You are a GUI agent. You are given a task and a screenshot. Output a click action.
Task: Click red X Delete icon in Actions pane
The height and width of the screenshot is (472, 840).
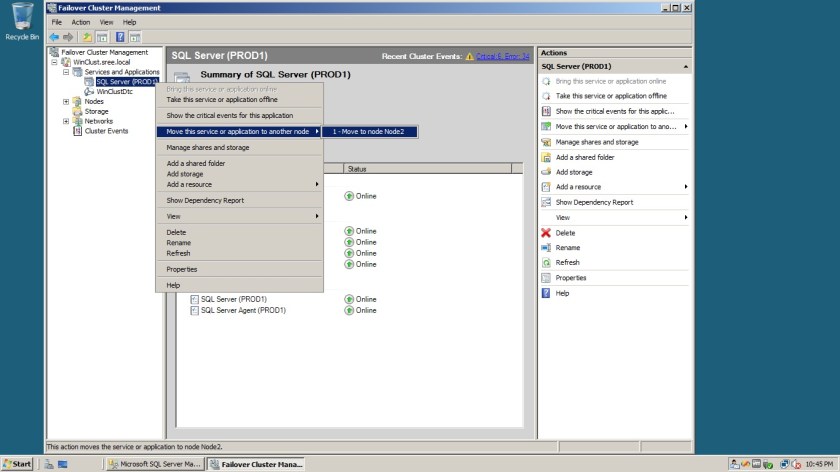click(x=546, y=233)
